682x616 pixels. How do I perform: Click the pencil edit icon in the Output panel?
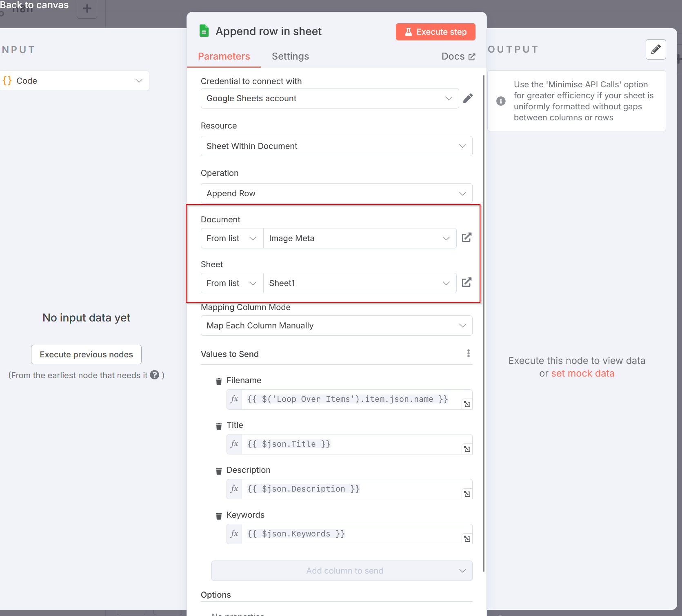click(x=655, y=49)
